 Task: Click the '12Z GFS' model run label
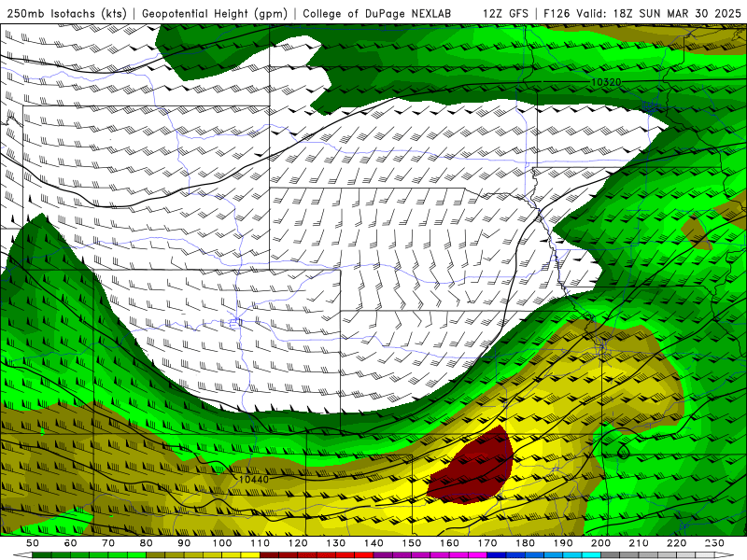click(505, 13)
